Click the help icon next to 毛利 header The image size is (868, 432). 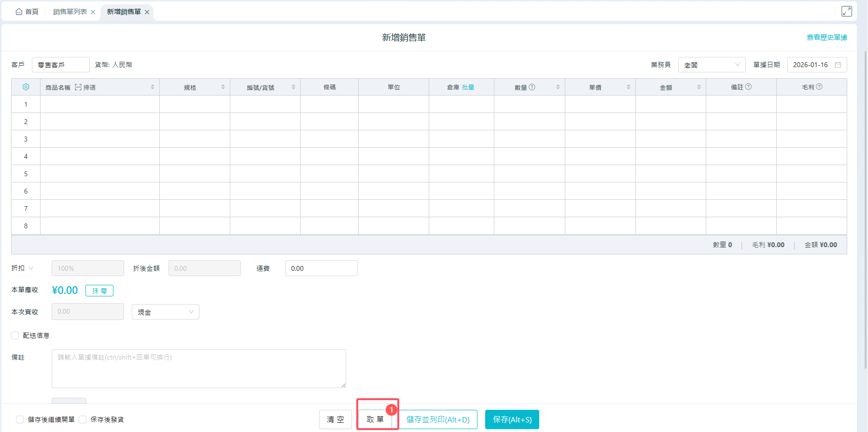pyautogui.click(x=819, y=87)
